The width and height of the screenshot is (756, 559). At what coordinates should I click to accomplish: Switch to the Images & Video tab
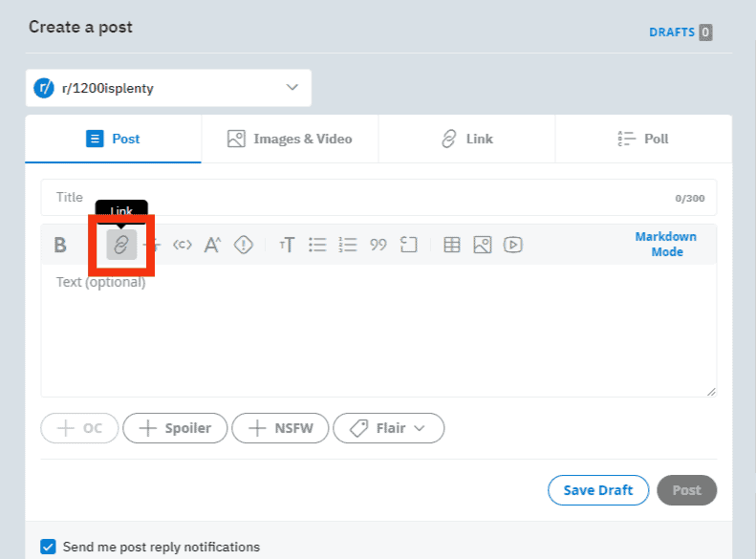point(290,139)
